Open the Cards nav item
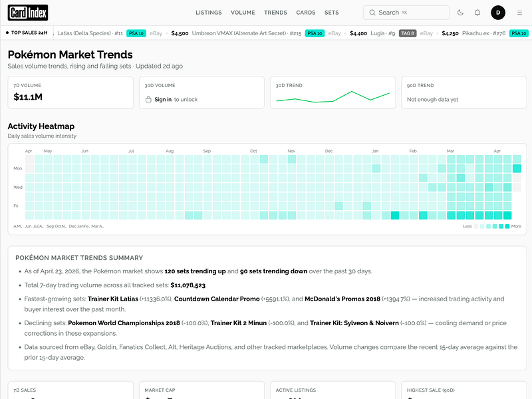The height and width of the screenshot is (399, 532). (x=306, y=13)
